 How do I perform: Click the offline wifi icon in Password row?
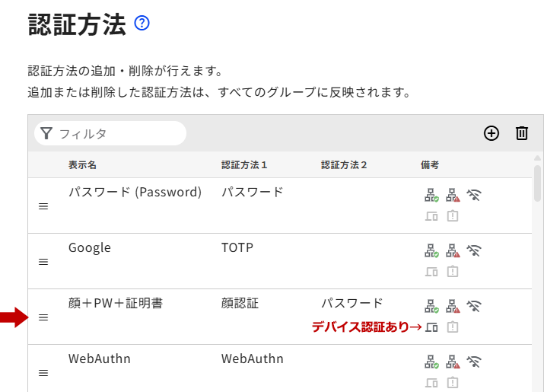click(475, 196)
